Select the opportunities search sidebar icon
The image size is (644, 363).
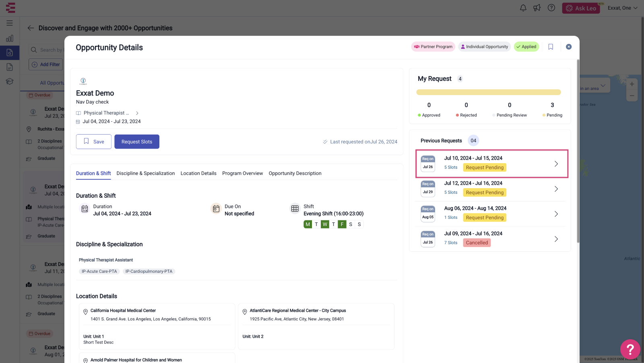pyautogui.click(x=10, y=52)
